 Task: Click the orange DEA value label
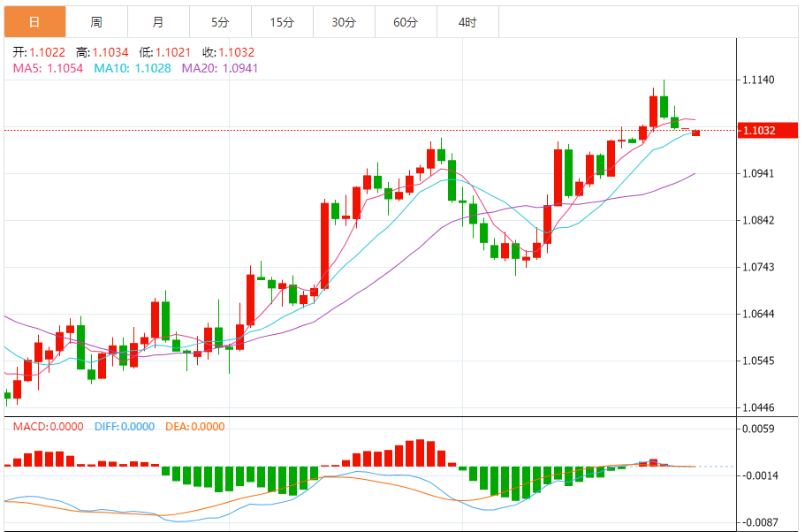point(194,427)
